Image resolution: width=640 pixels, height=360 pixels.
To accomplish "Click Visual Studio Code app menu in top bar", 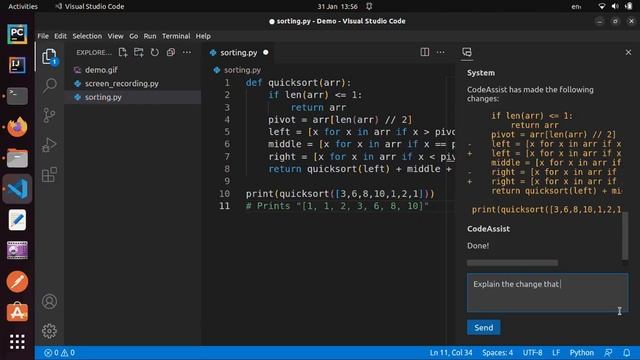I will 90,7.
